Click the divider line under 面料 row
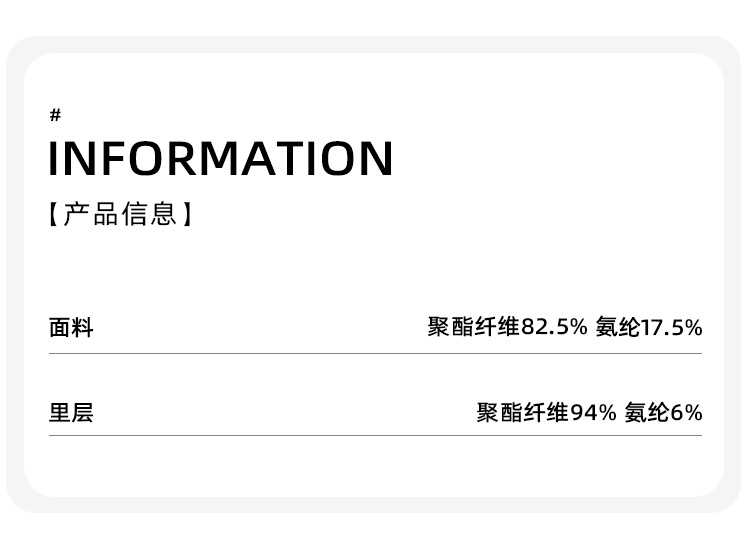This screenshot has height=549, width=750. point(375,353)
